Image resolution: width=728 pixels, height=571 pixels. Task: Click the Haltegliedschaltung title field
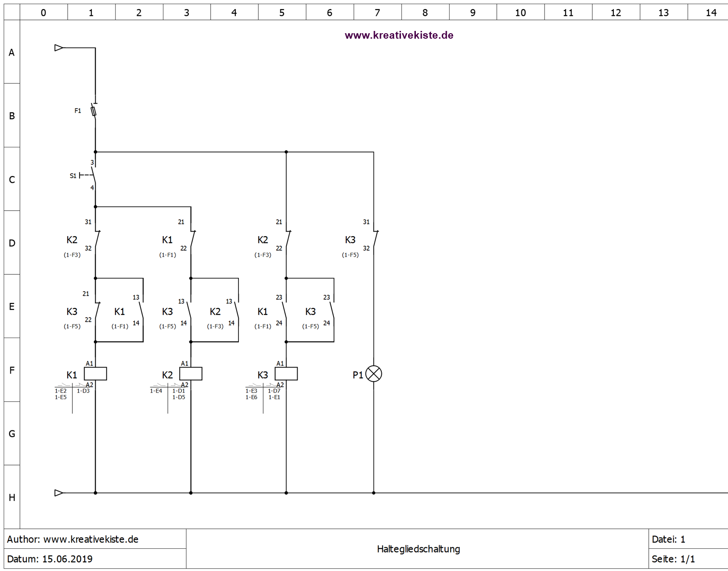[x=418, y=549]
